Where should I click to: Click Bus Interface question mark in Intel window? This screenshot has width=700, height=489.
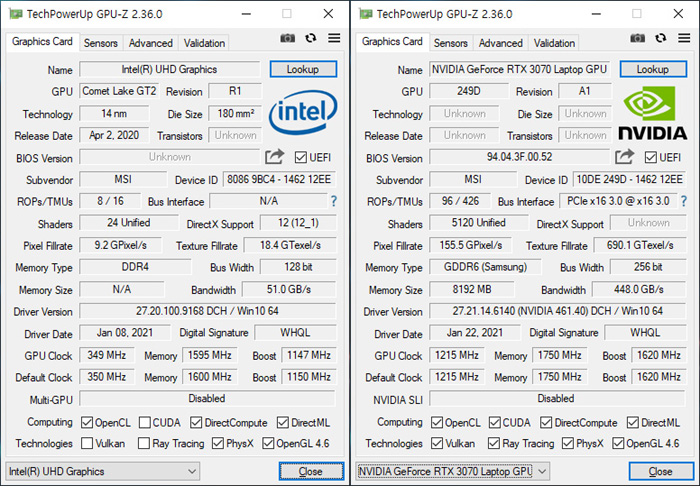tap(333, 201)
